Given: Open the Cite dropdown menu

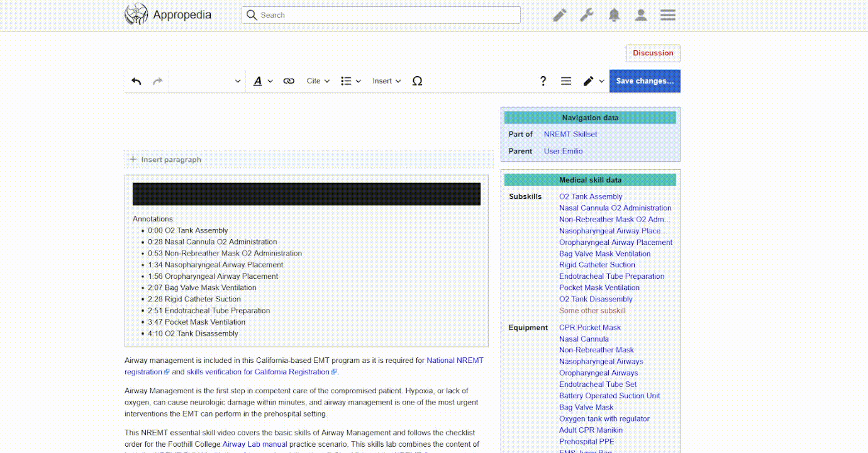Looking at the screenshot, I should pyautogui.click(x=318, y=81).
